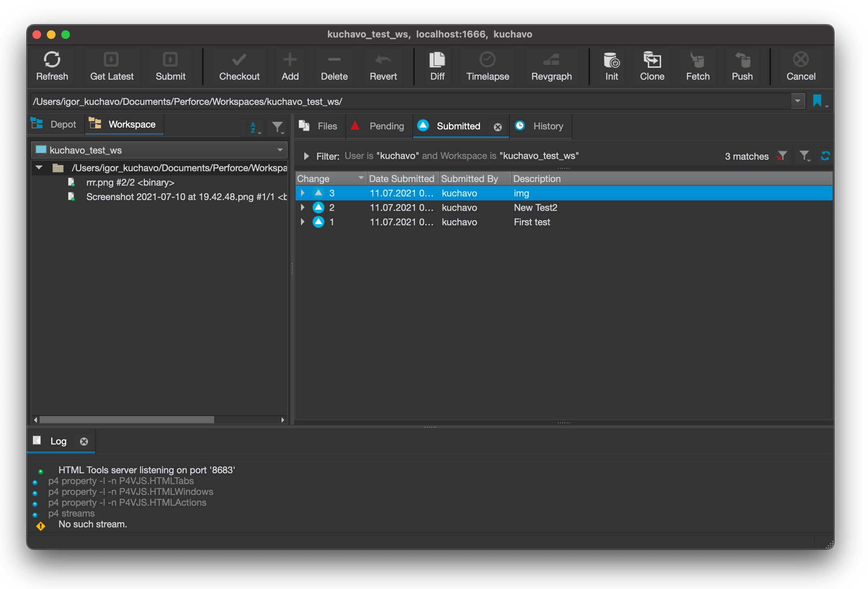Viewport: 868px width, 589px height.
Task: Click the 'p4 streams' log entry
Action: 71,513
